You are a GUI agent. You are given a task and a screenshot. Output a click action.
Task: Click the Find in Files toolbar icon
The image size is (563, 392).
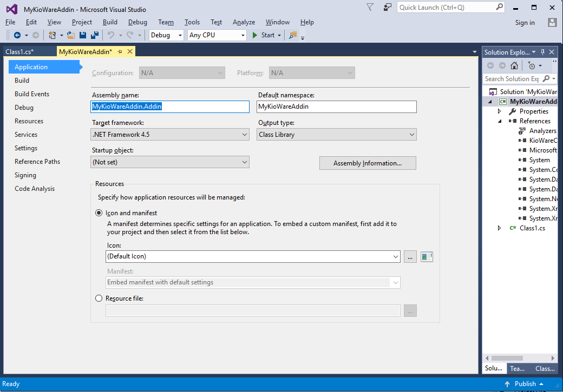(x=293, y=35)
